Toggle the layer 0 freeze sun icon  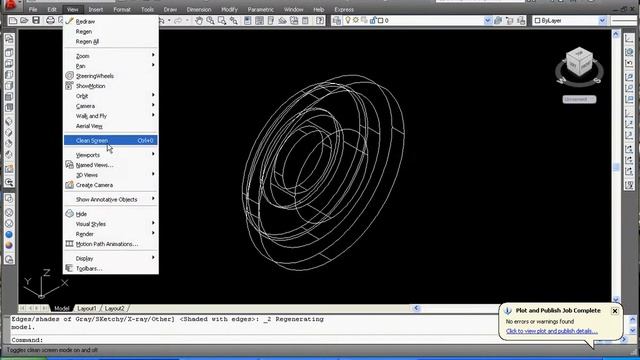356,20
